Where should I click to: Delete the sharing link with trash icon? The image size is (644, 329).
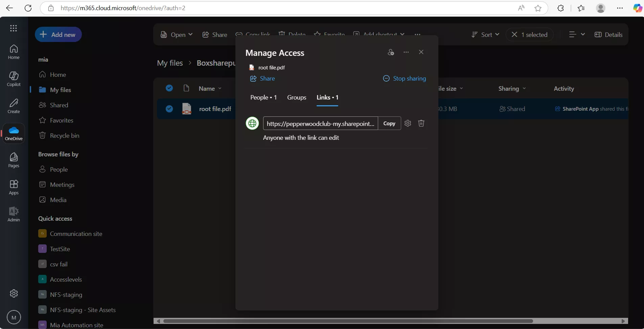point(421,123)
